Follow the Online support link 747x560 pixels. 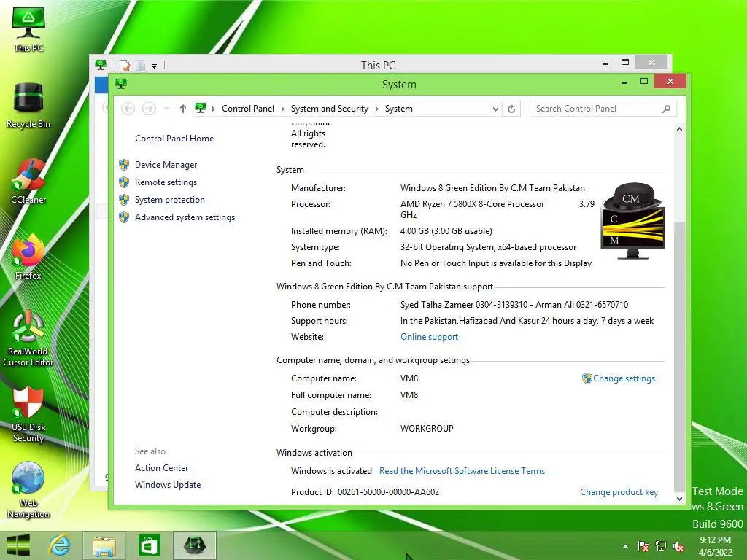(x=429, y=337)
